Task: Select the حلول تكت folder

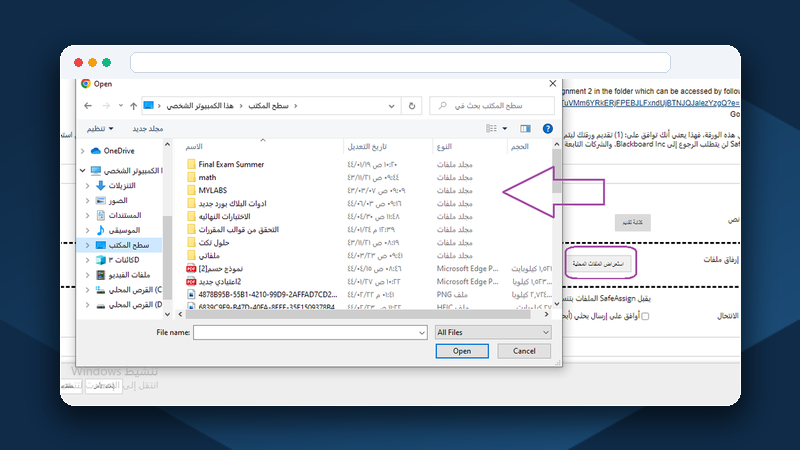Action: tap(214, 242)
